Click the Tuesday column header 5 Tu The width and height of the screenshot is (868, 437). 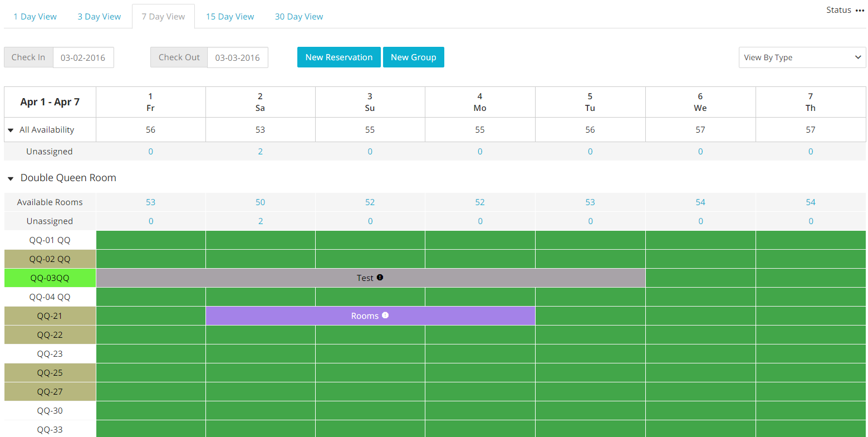pos(590,102)
